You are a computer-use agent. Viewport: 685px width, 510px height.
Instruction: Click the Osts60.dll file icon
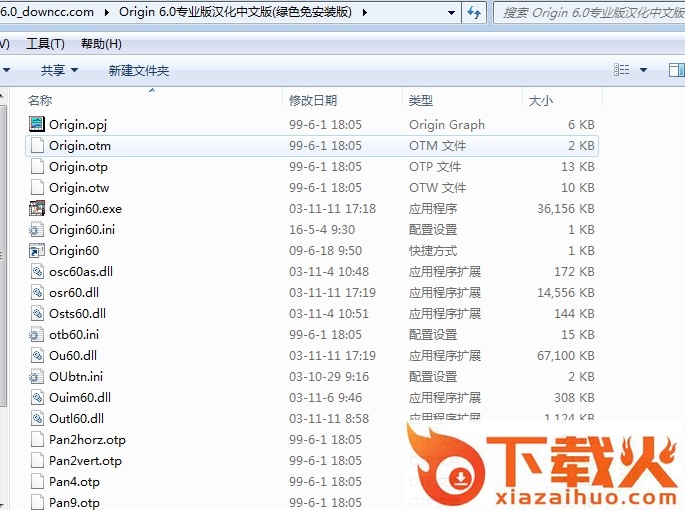point(37,313)
